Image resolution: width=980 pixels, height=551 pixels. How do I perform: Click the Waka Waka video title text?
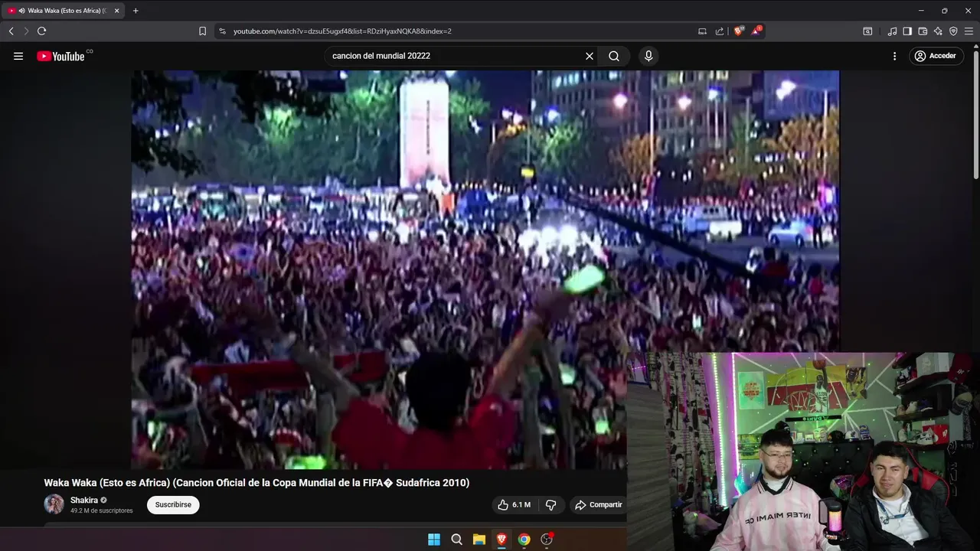coord(256,483)
